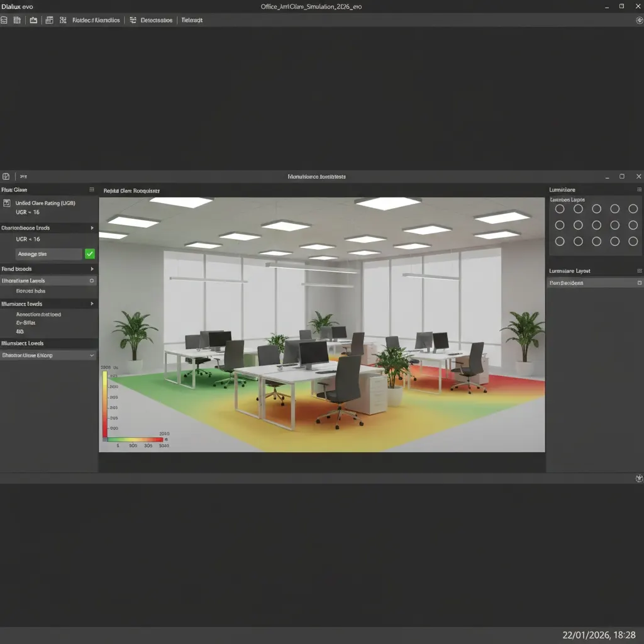Open the project folder toolbar icon
The image size is (644, 644).
coord(35,19)
